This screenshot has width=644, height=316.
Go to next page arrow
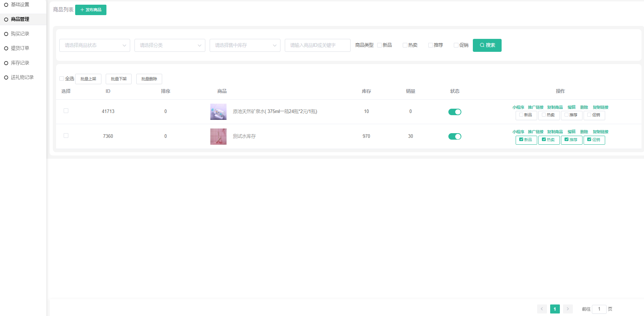point(568,309)
